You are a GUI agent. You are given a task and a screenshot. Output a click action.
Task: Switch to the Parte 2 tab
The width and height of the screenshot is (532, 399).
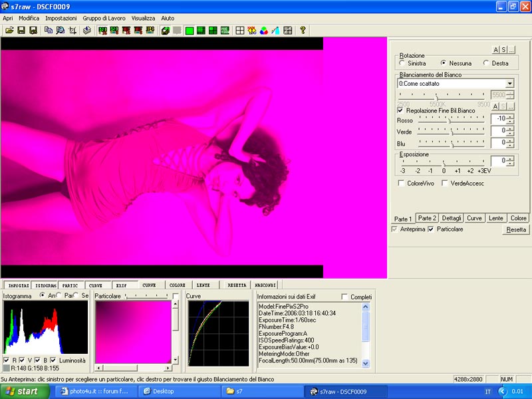click(x=427, y=218)
